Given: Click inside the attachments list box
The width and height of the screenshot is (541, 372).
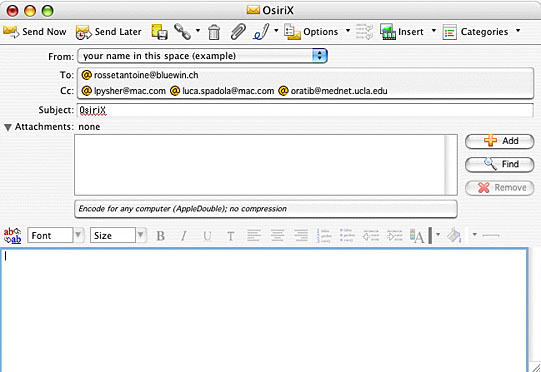Looking at the screenshot, I should pyautogui.click(x=259, y=165).
